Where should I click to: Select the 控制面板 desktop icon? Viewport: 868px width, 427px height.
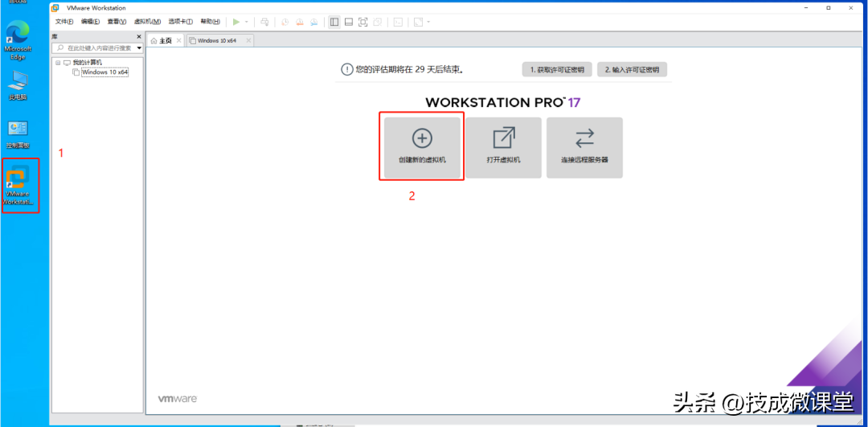(x=18, y=134)
